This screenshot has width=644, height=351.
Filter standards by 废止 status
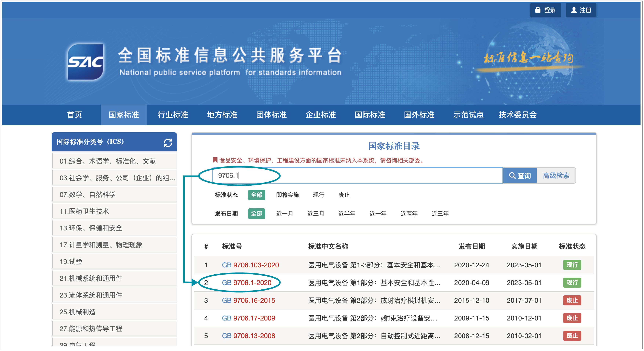344,195
